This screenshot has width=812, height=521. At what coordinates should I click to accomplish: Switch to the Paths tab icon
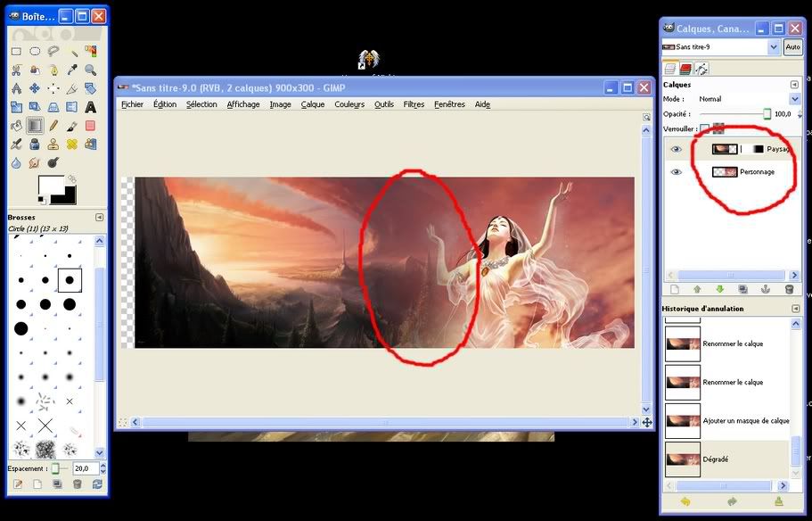[701, 69]
